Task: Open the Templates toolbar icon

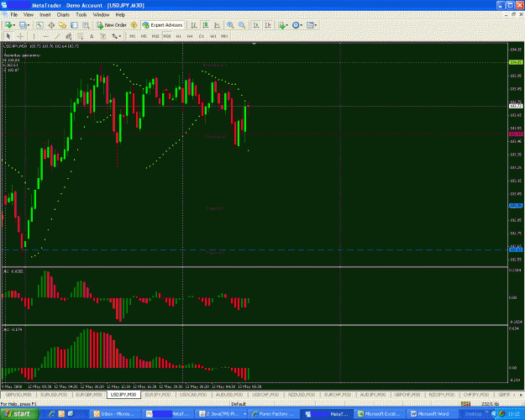Action: tap(310, 25)
